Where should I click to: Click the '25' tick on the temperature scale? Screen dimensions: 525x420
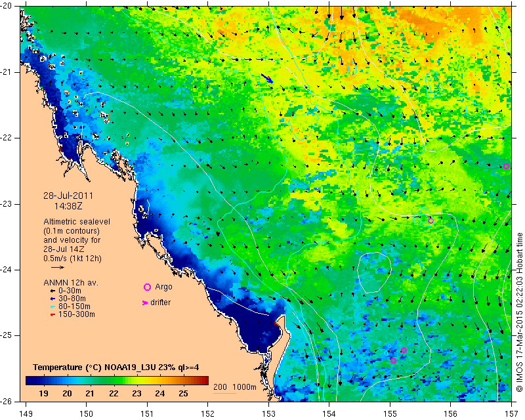183,394
